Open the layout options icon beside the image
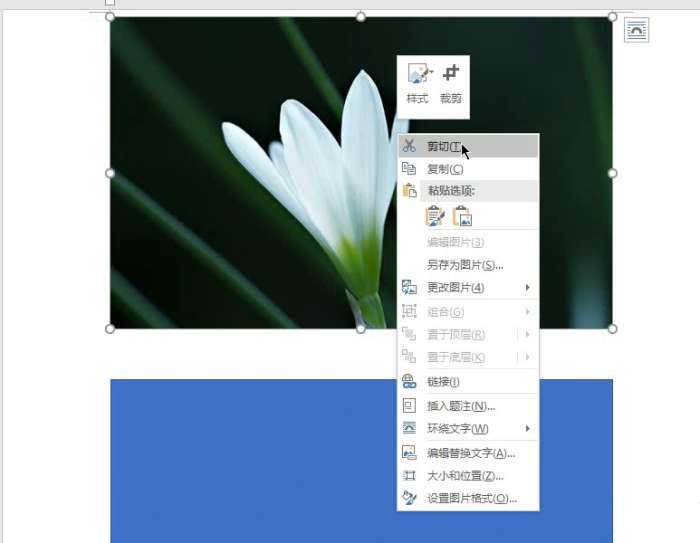The image size is (700, 543). [x=636, y=30]
